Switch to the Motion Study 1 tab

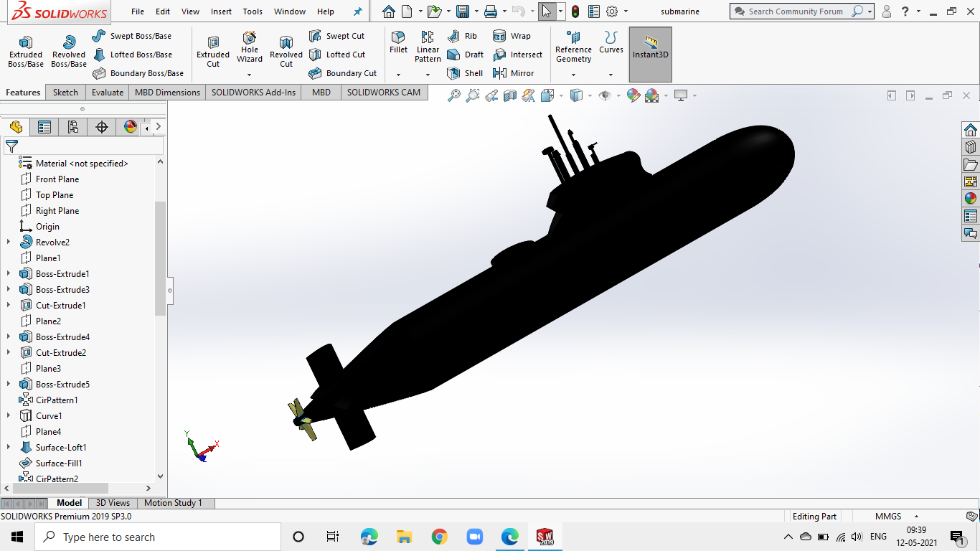tap(173, 503)
